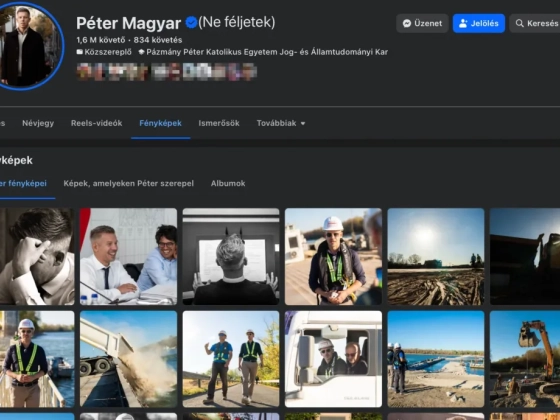Open photo of two men walking in vests
560x420 pixels.
(x=231, y=359)
